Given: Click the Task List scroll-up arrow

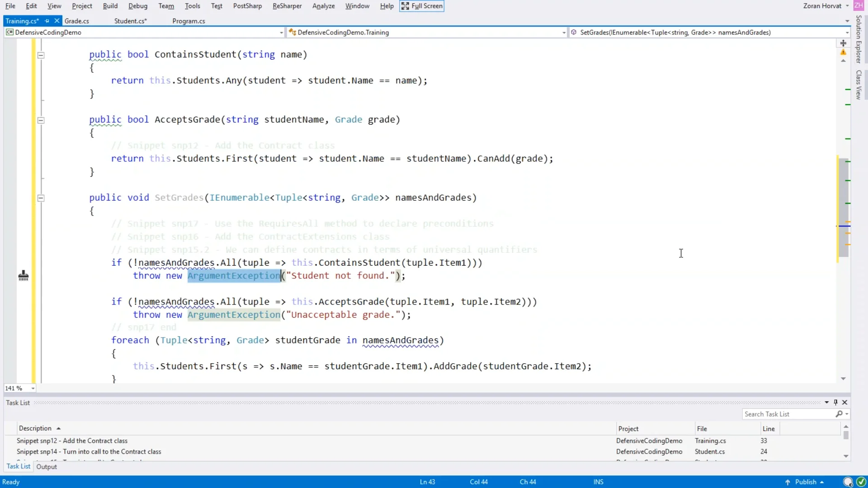Looking at the screenshot, I should [x=846, y=427].
